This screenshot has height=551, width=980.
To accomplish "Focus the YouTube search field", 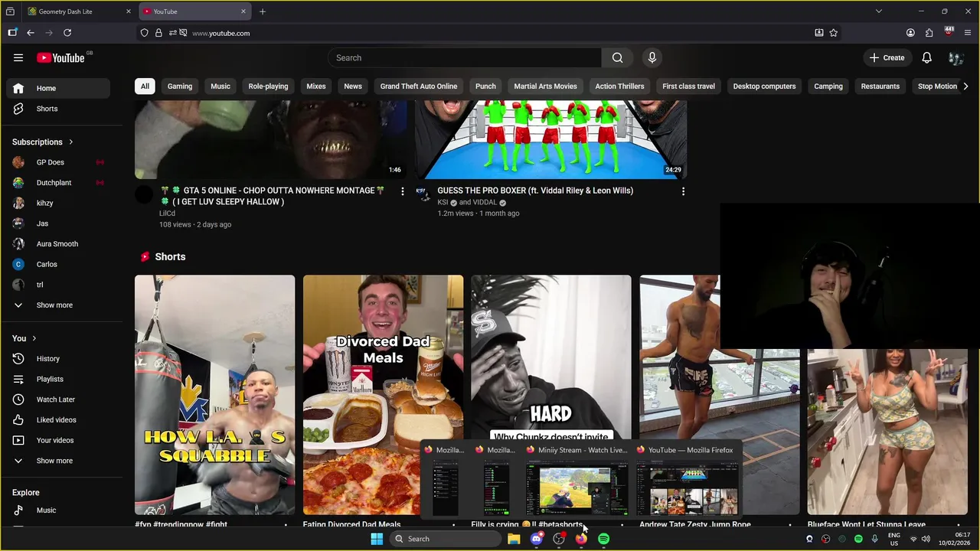I will click(x=465, y=57).
